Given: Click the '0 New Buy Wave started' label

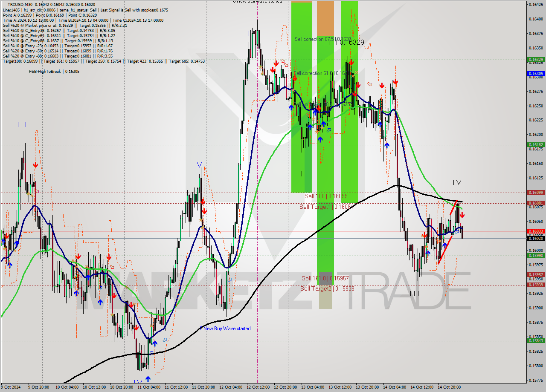Looking at the screenshot, I should point(225,329).
